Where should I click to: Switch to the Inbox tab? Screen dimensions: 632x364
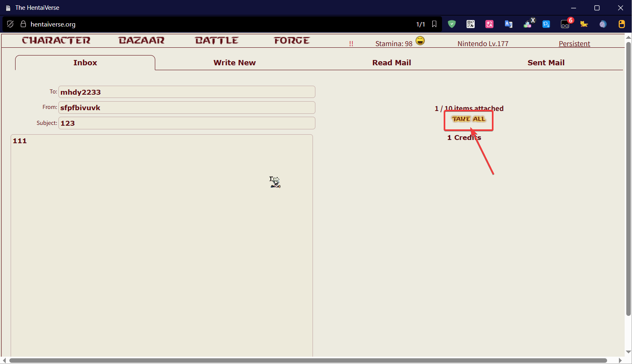click(x=85, y=62)
